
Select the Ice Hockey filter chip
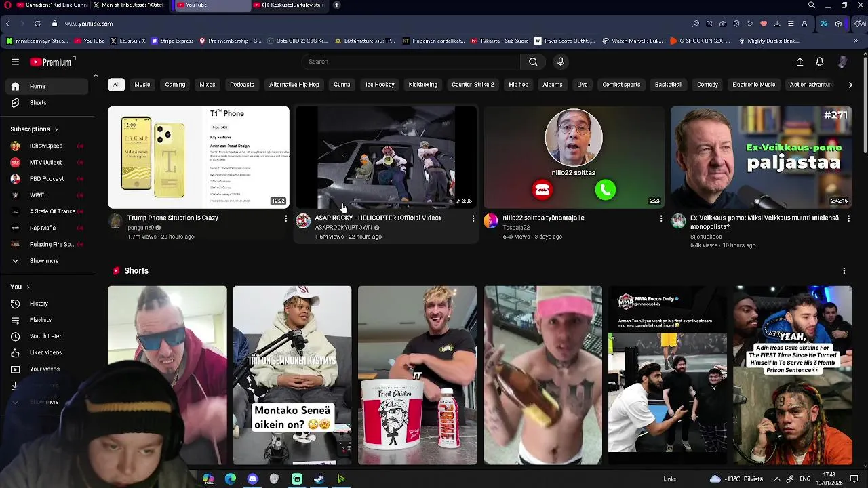380,85
